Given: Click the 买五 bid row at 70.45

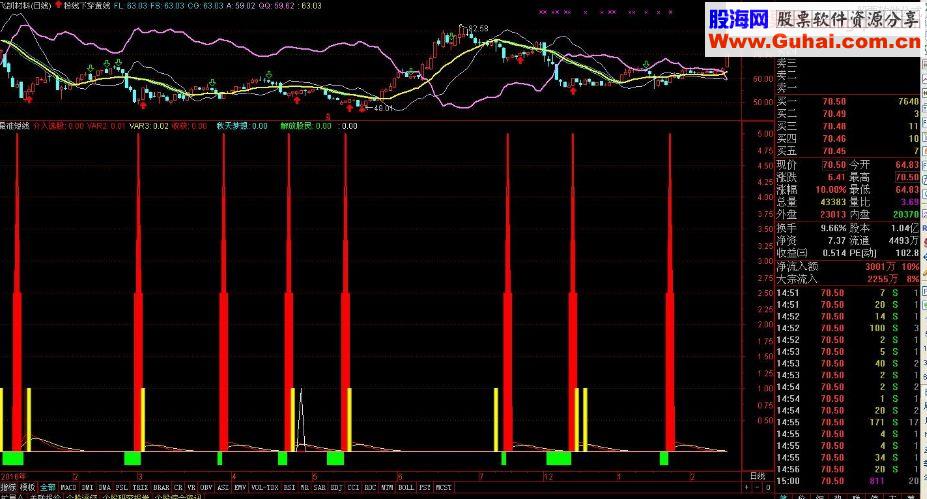Looking at the screenshot, I should 848,151.
